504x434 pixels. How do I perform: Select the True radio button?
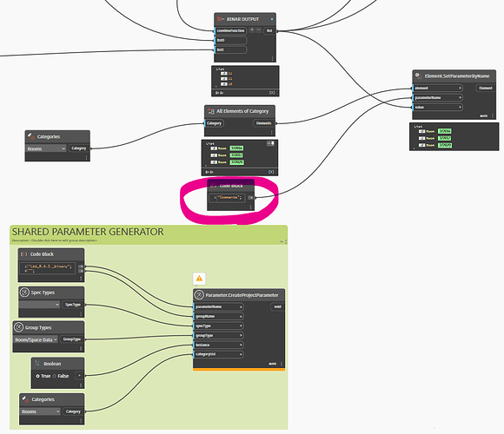click(37, 376)
